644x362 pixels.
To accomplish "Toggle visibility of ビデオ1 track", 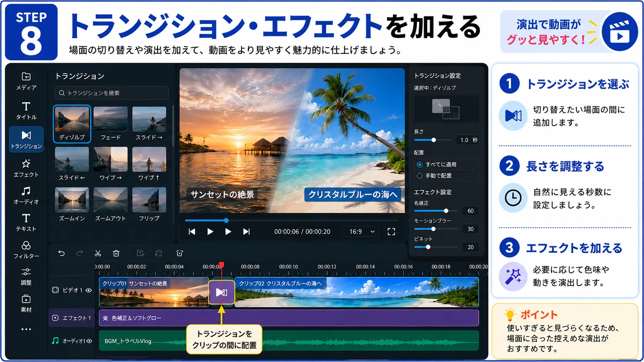I will tap(89, 290).
